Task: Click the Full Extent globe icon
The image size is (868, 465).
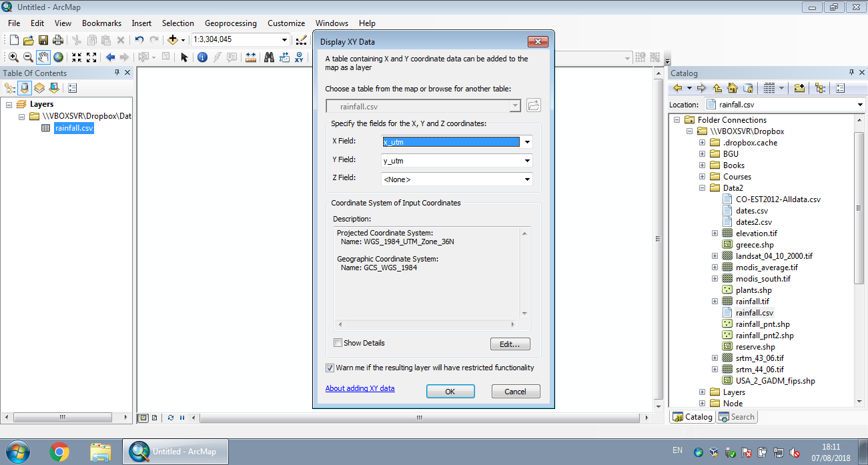Action: pos(58,57)
